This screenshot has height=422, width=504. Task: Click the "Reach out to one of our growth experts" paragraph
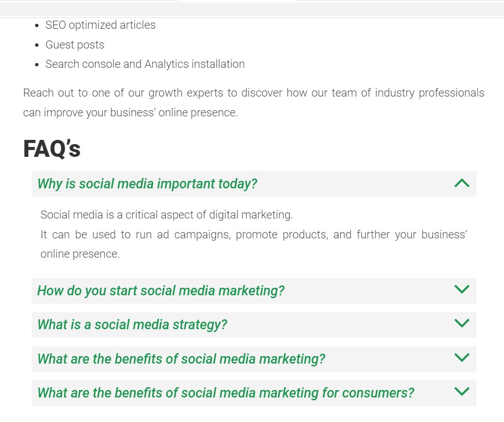pyautogui.click(x=253, y=93)
